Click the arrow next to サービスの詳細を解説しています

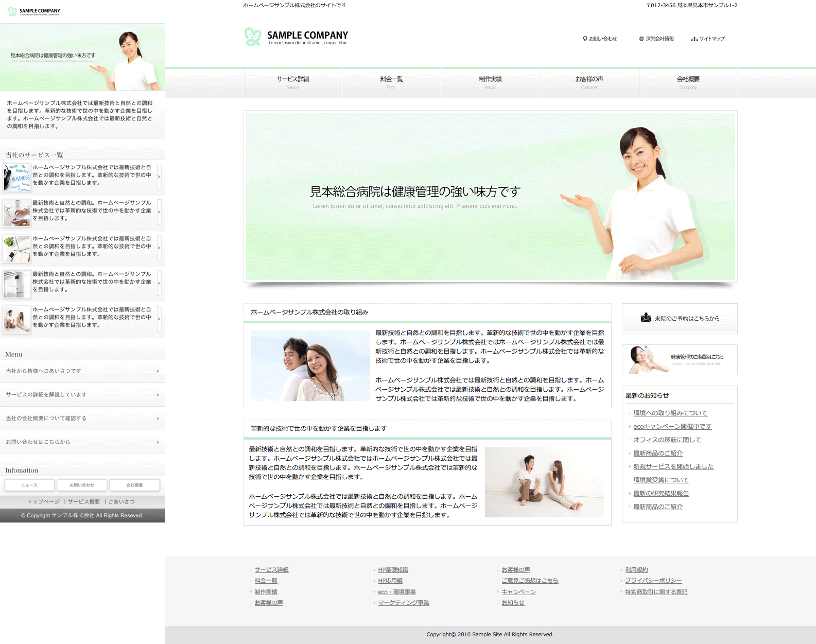[x=158, y=395]
